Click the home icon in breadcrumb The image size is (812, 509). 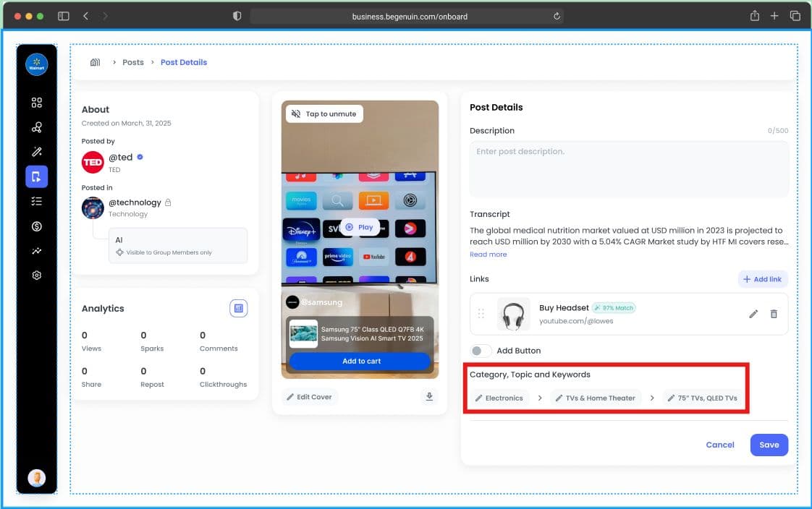(x=96, y=62)
